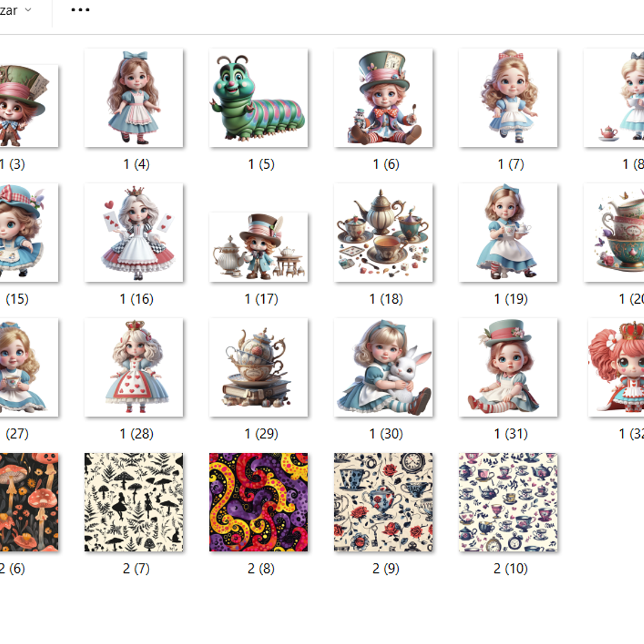The image size is (644, 644).
Task: Select the running Alice thumbnail 1 (7)
Action: click(508, 98)
